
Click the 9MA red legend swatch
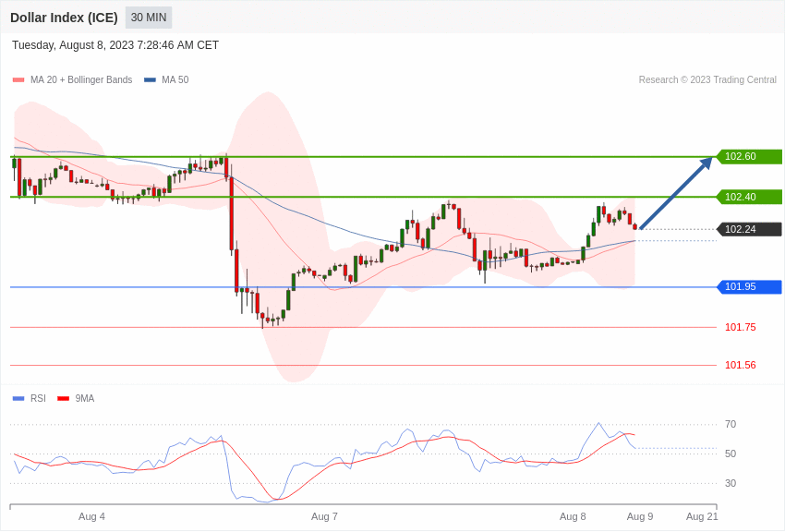pos(63,398)
